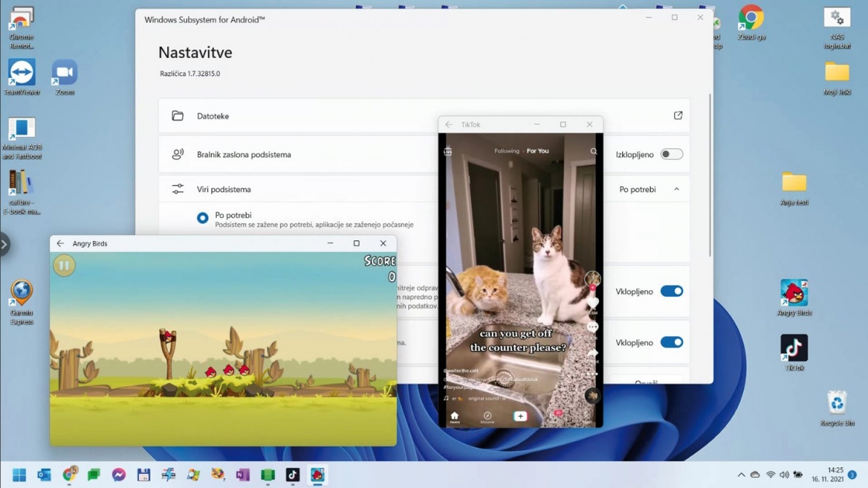This screenshot has height=488, width=868.
Task: Open Messenger from the taskbar
Action: coord(119,475)
